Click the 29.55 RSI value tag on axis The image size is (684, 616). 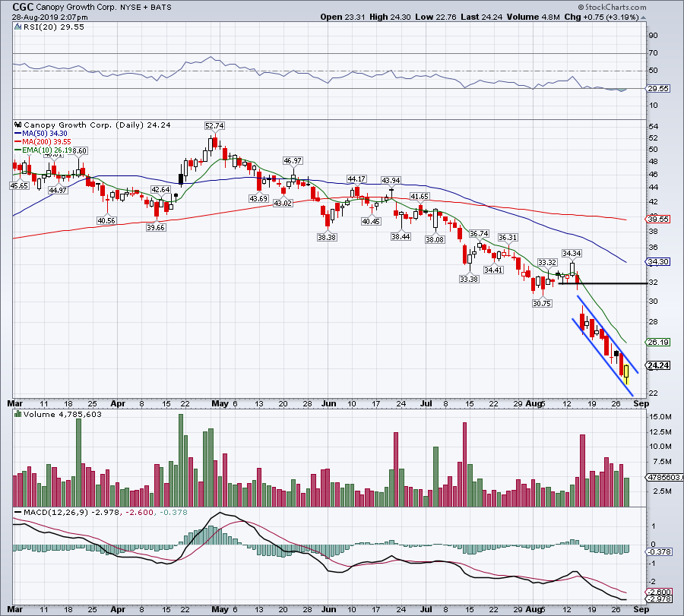(x=658, y=88)
